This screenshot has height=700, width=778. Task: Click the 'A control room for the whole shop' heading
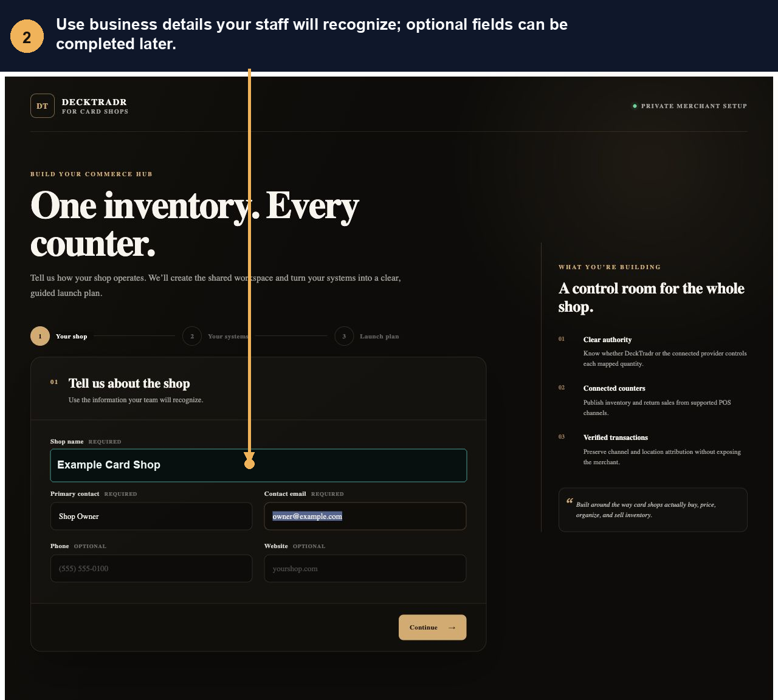click(652, 297)
